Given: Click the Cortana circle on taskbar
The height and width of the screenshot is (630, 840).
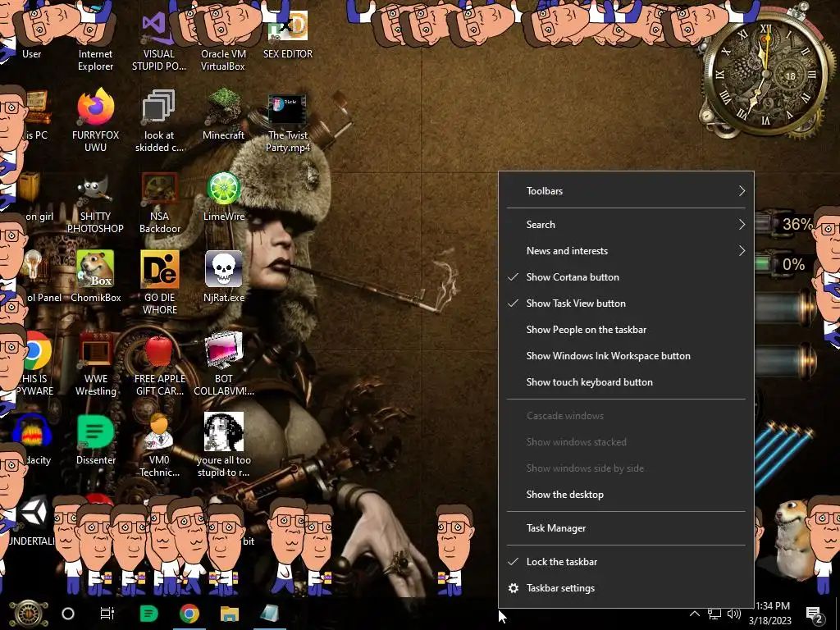Looking at the screenshot, I should point(68,614).
